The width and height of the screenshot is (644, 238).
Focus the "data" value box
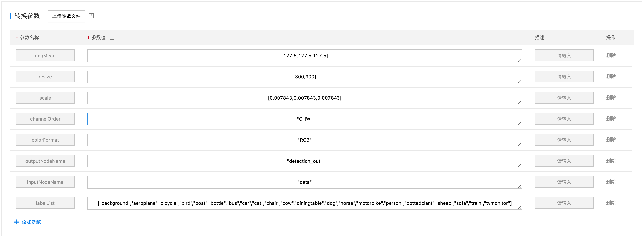(x=305, y=182)
